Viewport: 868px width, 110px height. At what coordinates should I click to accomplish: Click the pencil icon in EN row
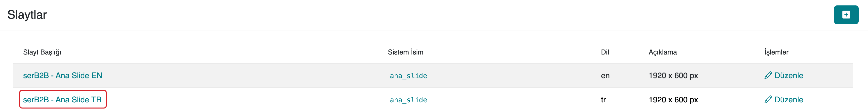click(x=768, y=75)
